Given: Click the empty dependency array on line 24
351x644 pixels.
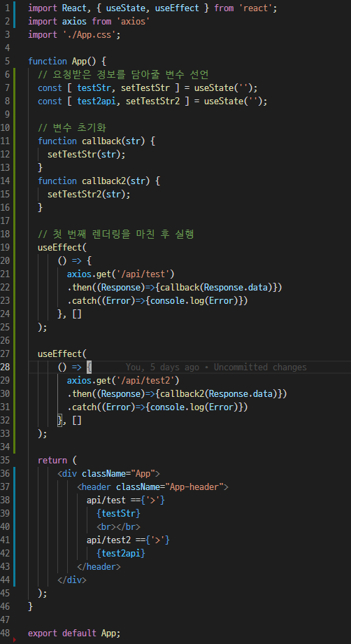Looking at the screenshot, I should pos(77,314).
